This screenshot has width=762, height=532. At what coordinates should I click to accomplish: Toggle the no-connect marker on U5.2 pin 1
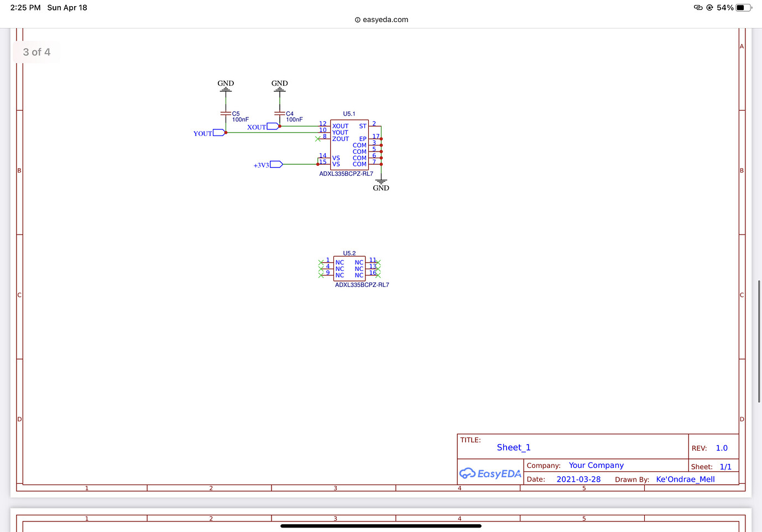(x=321, y=262)
